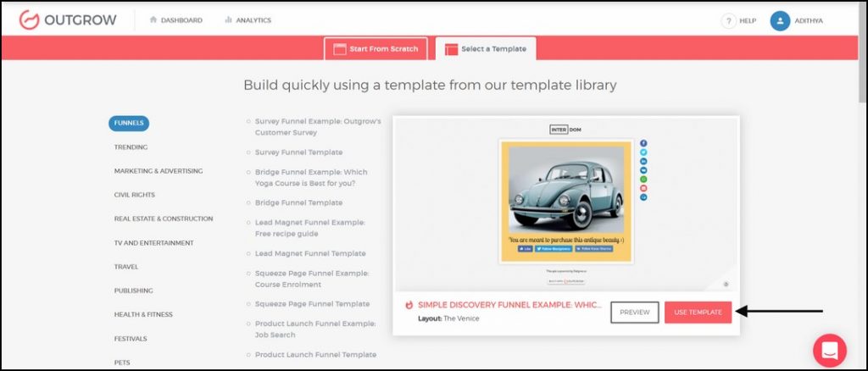Image resolution: width=868 pixels, height=371 pixels.
Task: Pick the Survey Funnel Template option
Action: point(298,152)
